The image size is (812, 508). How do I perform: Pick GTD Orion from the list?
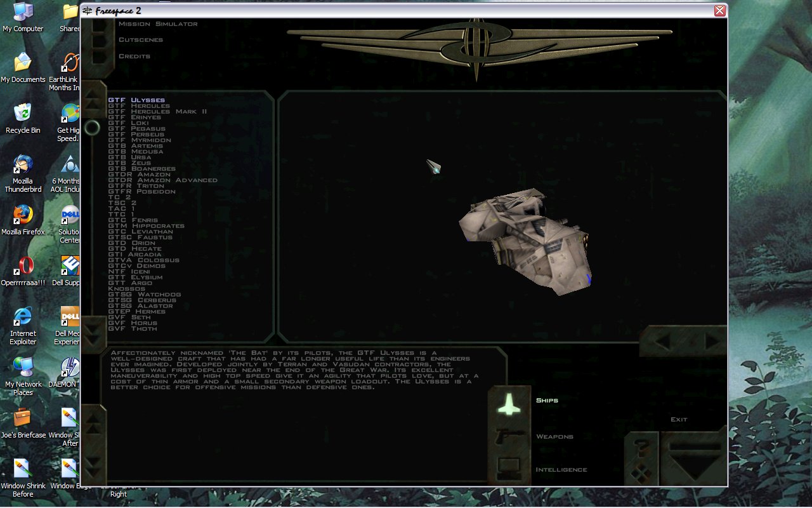[132, 243]
